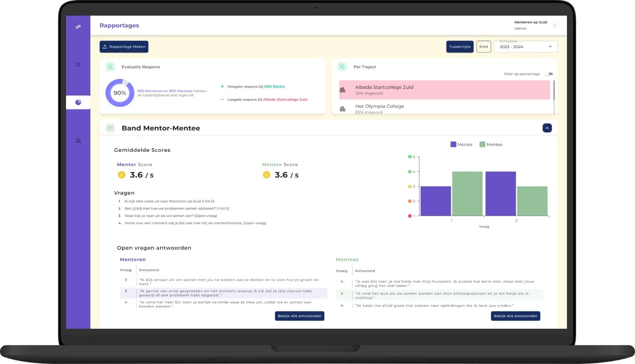Click the building icon next to Het Olympia College

pos(342,109)
